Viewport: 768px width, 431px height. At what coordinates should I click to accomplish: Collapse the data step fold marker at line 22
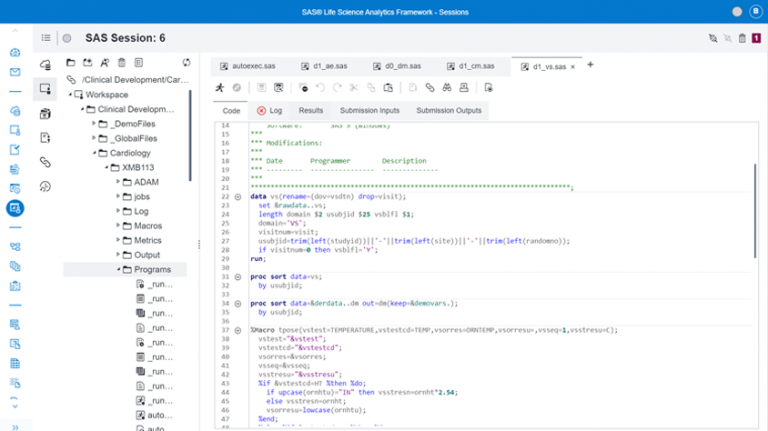pos(238,197)
